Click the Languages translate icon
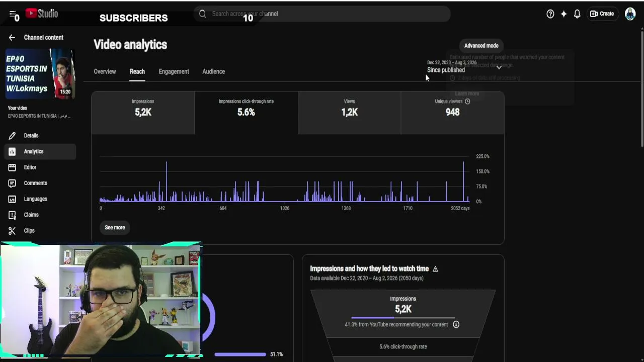Viewport: 644px width, 362px height. tap(12, 199)
